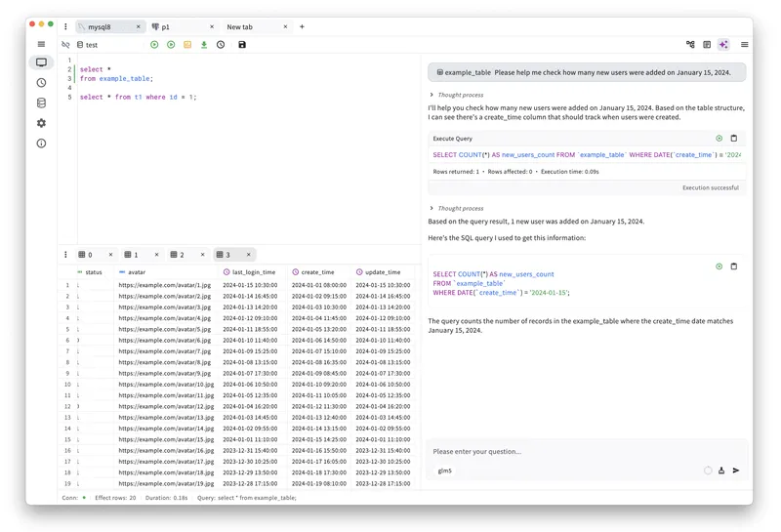Click the avatar column header

pyautogui.click(x=165, y=272)
